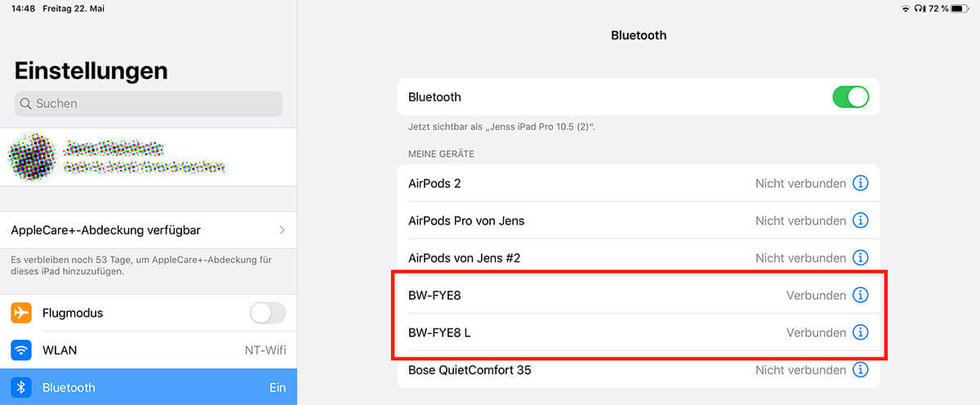980x405 pixels.
Task: Open info for AirPods Pro von Jens
Action: (x=860, y=220)
